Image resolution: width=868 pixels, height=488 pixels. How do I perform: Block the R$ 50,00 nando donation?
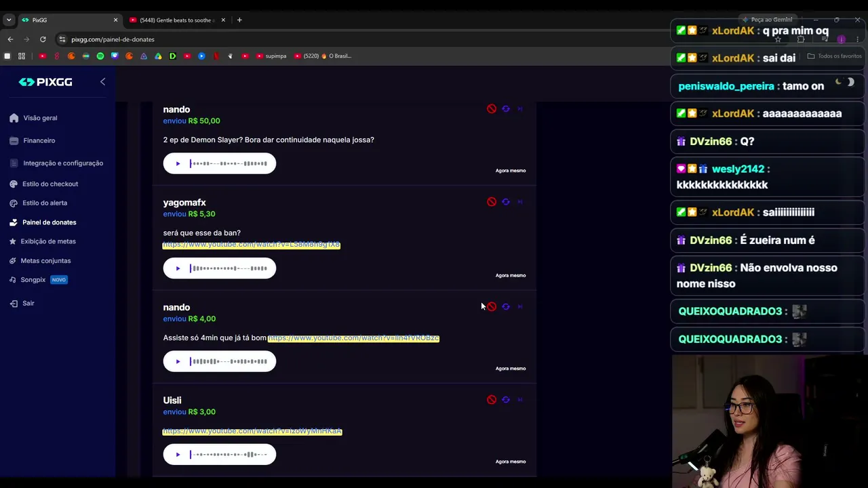492,108
